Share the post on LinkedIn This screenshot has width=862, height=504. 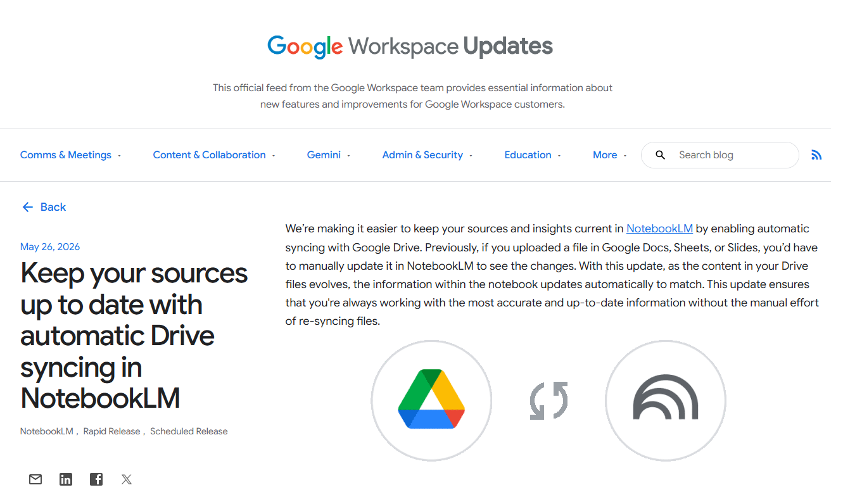66,479
